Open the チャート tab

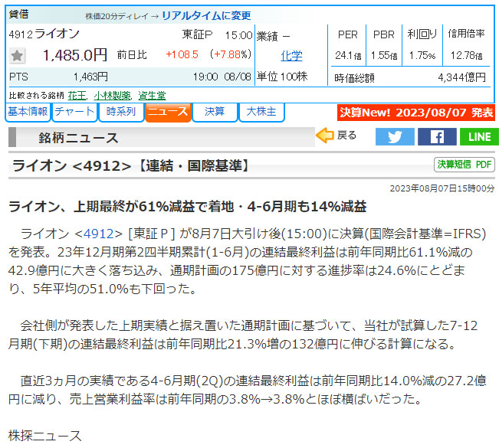tap(75, 112)
